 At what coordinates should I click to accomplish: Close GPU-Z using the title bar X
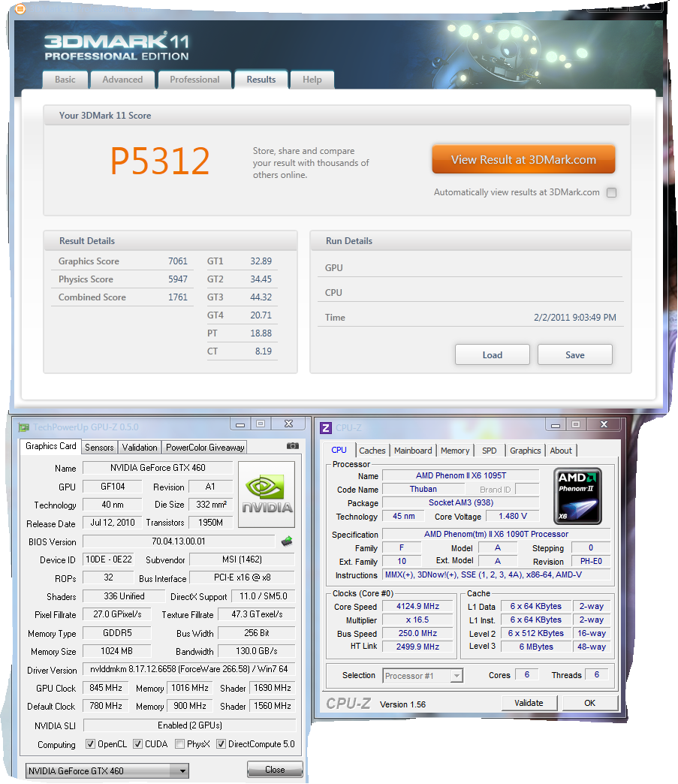click(288, 424)
